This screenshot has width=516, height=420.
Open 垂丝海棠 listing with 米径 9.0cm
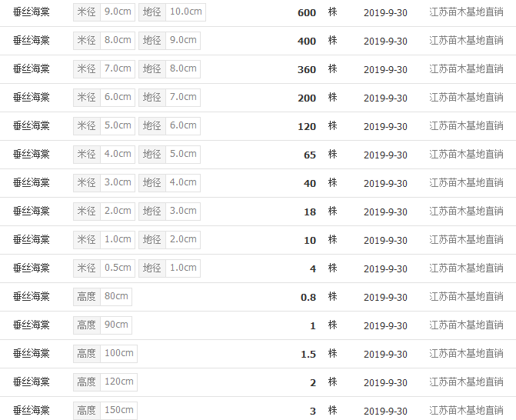click(32, 12)
